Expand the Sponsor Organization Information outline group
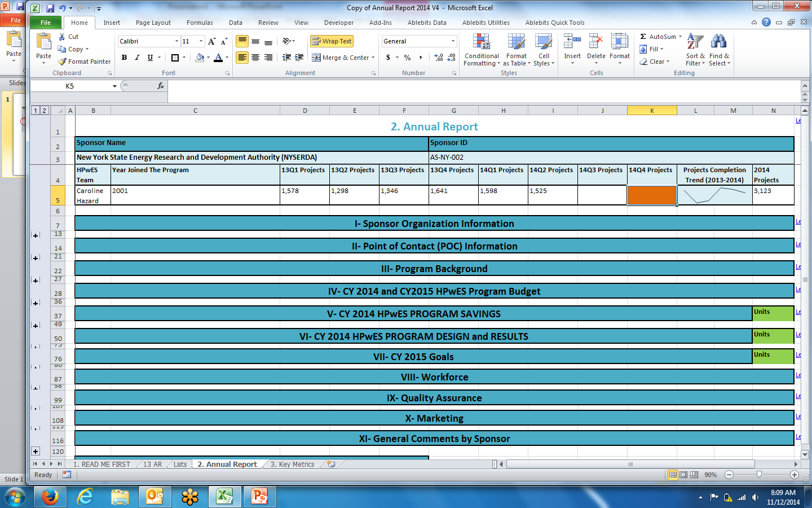Screen dimensions: 812x508 pos(36,235)
